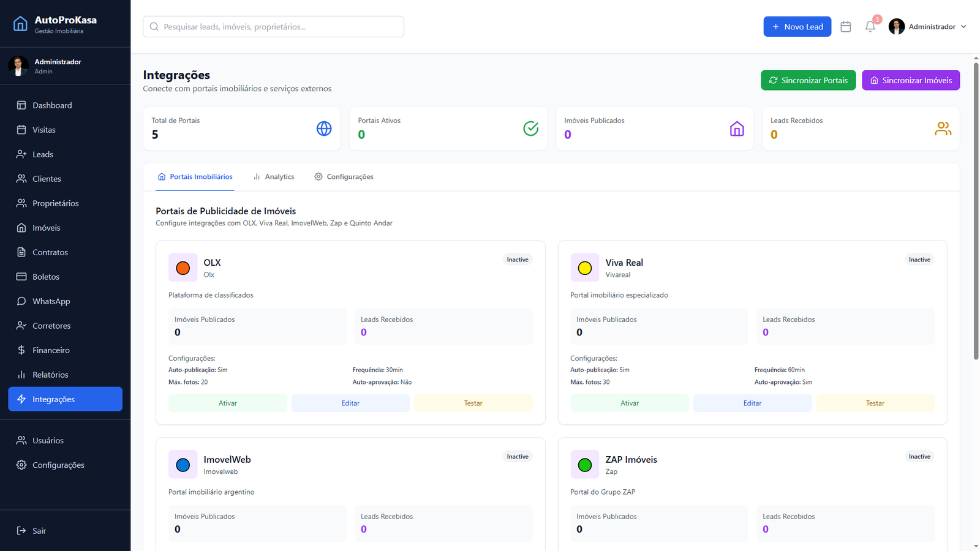The height and width of the screenshot is (551, 980).
Task: Click the people icon in Leads Recebidos card
Action: pyautogui.click(x=943, y=129)
